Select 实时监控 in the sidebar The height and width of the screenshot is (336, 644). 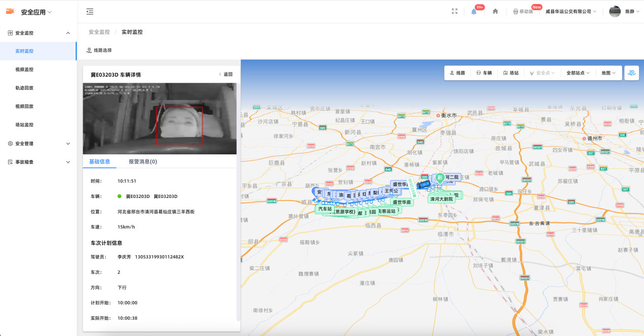[x=38, y=51]
